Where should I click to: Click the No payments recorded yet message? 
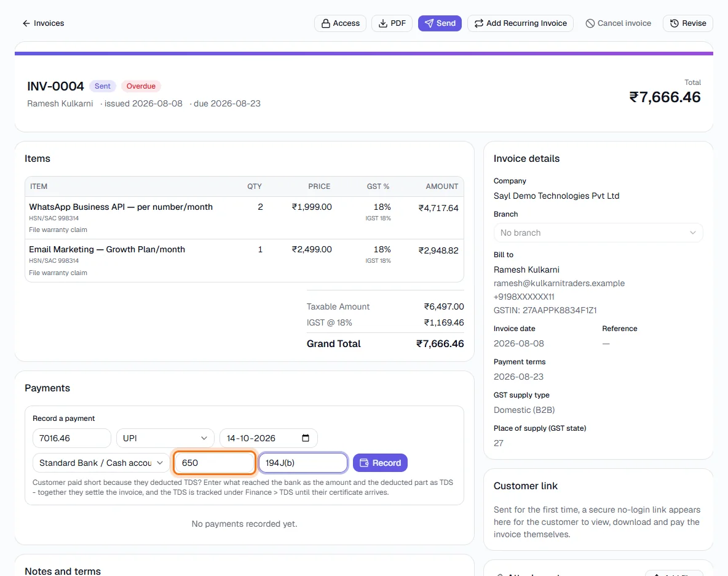pos(244,524)
